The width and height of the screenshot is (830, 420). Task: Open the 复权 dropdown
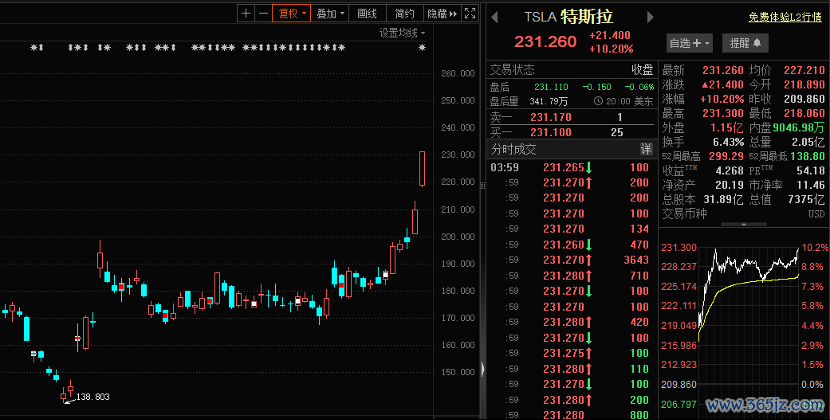[x=292, y=13]
